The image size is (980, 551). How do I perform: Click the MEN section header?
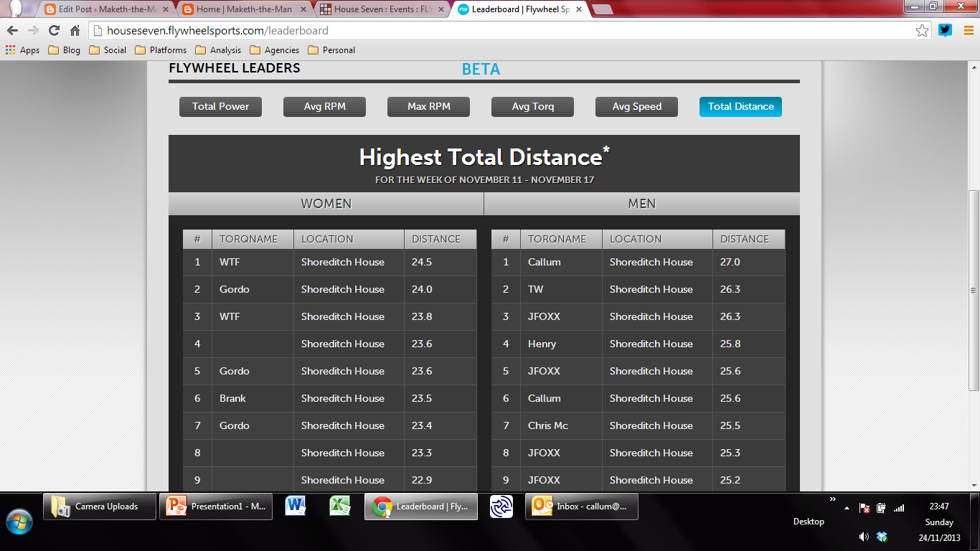pyautogui.click(x=641, y=204)
